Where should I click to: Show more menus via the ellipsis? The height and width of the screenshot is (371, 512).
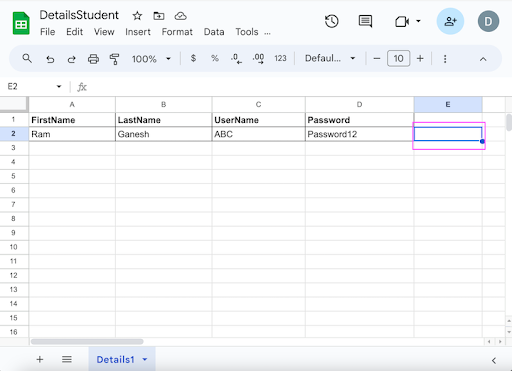[x=267, y=33]
